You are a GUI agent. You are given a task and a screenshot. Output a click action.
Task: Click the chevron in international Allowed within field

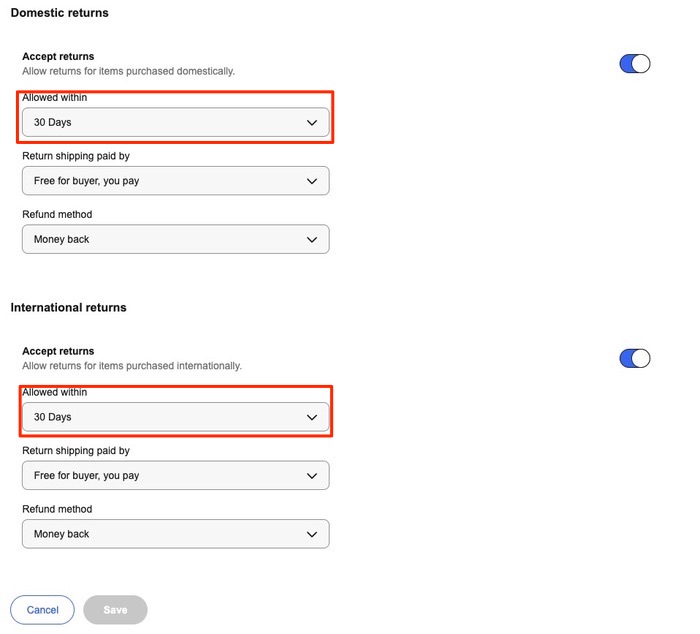312,417
